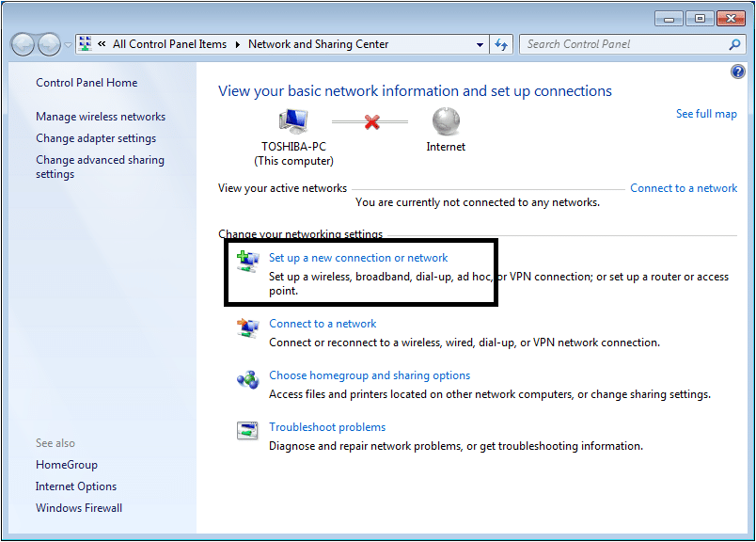Viewport: 756px width, 542px height.
Task: Open Control Panel Home
Action: coord(87,83)
